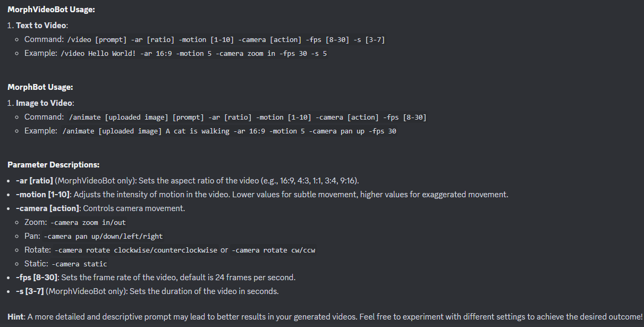Click the 'A cat is walking' example code
The image size is (644, 327).
click(229, 131)
